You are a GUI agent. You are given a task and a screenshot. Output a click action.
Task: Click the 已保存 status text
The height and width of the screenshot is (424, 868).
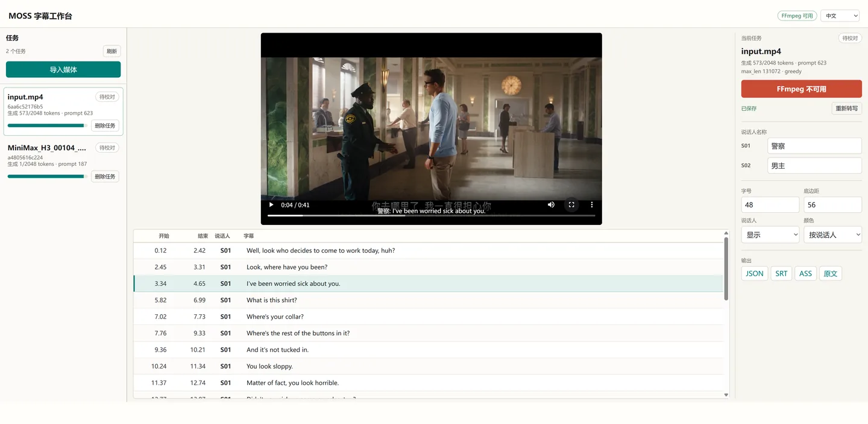[749, 109]
